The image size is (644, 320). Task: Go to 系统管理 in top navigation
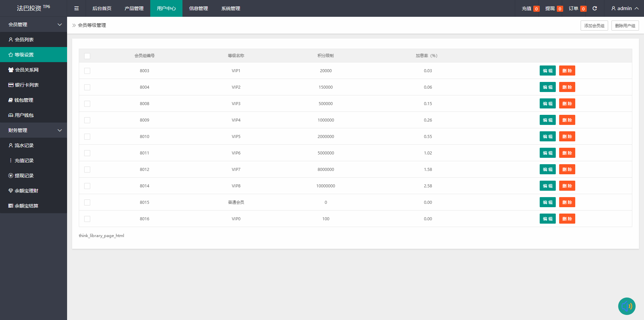point(230,8)
